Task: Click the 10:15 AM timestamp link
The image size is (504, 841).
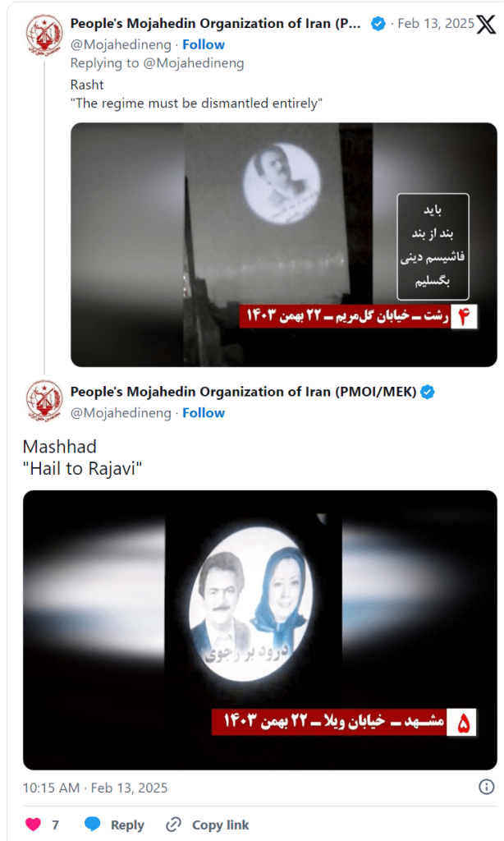Action: pos(95,788)
